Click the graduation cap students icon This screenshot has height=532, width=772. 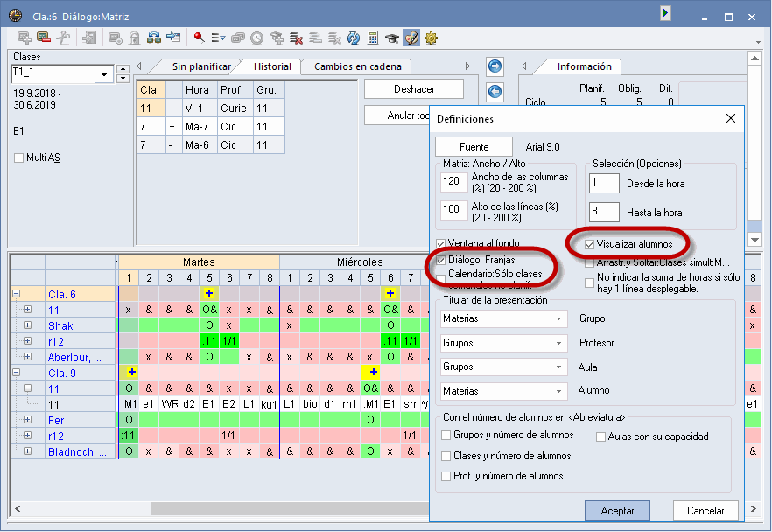(x=392, y=38)
